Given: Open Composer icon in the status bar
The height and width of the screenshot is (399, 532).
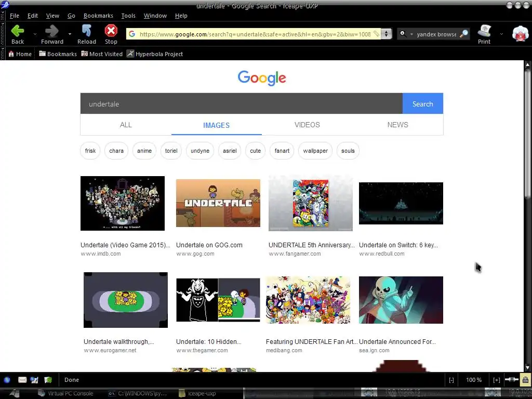Looking at the screenshot, I should click(x=48, y=380).
